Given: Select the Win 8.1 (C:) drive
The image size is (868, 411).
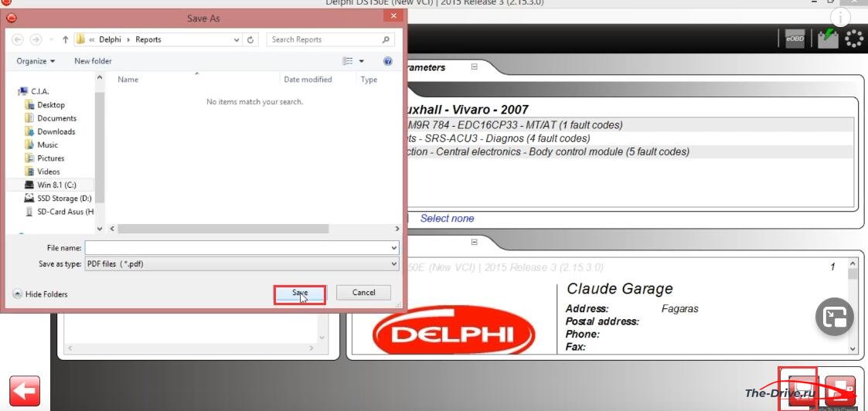Looking at the screenshot, I should click(49, 185).
